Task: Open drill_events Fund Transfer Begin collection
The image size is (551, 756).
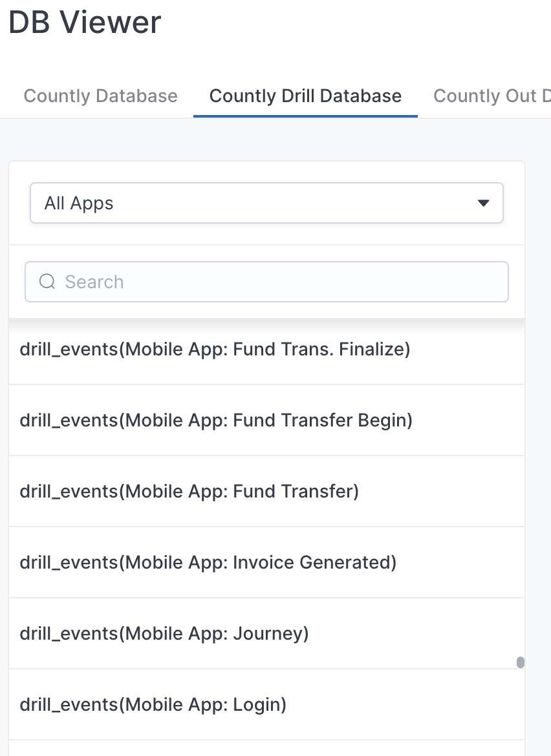Action: click(267, 420)
